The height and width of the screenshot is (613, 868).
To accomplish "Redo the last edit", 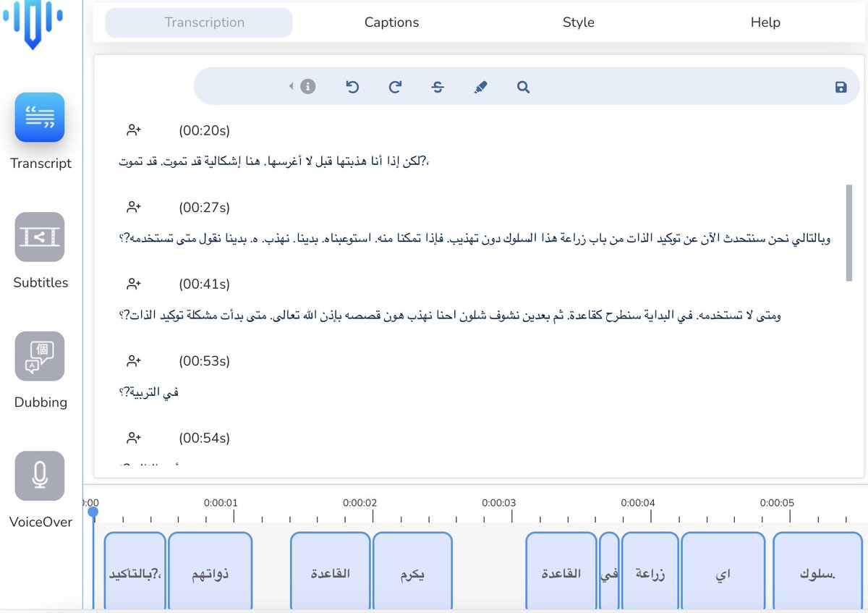I will click(x=395, y=87).
